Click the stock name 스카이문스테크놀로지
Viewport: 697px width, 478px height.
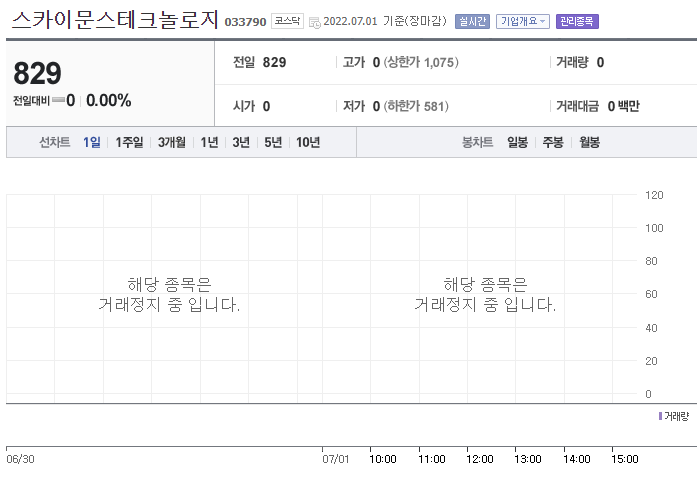click(115, 20)
